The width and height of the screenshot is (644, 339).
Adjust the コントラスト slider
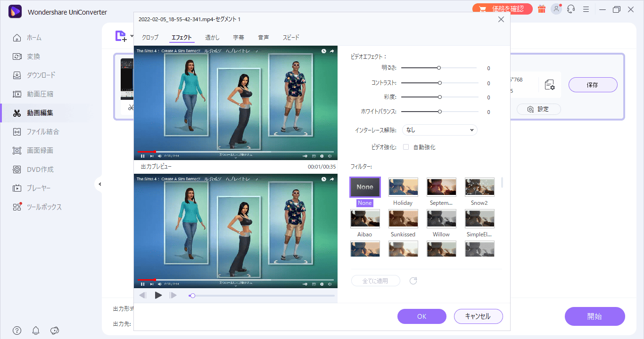coord(439,82)
